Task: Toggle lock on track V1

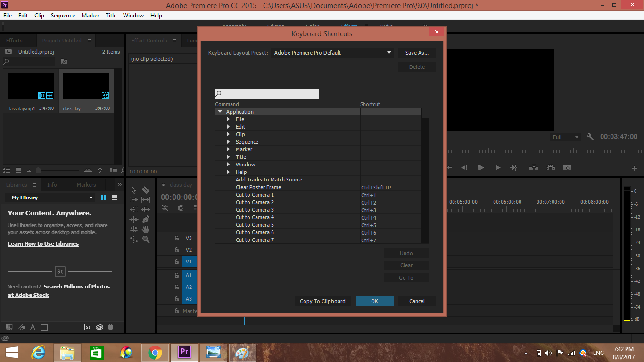Action: (177, 262)
